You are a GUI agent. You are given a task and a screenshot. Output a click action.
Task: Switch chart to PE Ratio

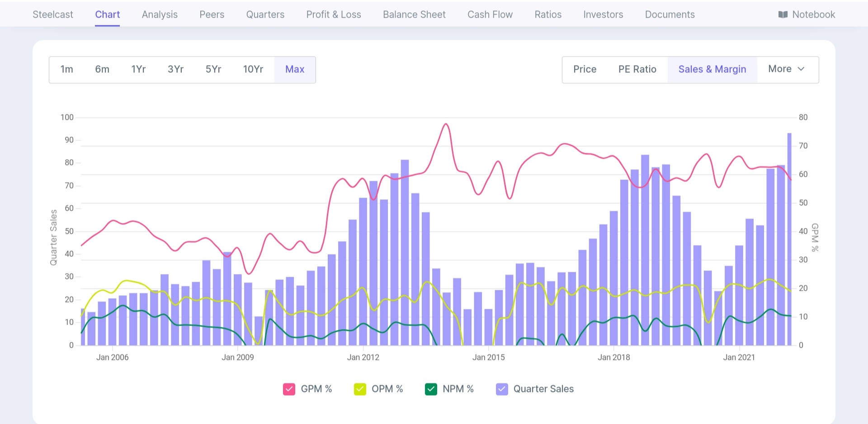pos(637,69)
